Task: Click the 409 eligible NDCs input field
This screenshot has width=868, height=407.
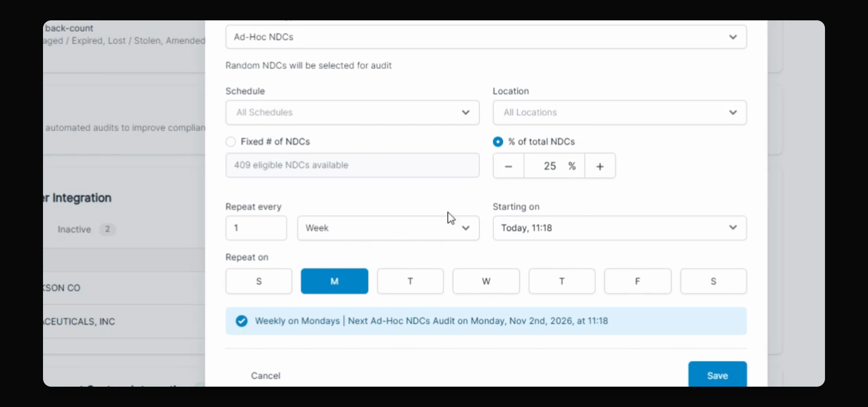Action: point(352,165)
